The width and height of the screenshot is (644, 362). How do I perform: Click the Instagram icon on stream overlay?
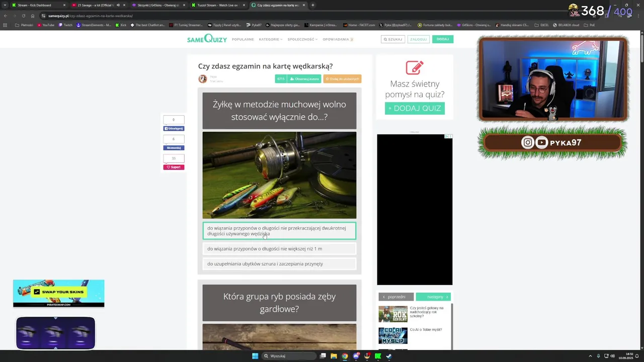pos(527,142)
